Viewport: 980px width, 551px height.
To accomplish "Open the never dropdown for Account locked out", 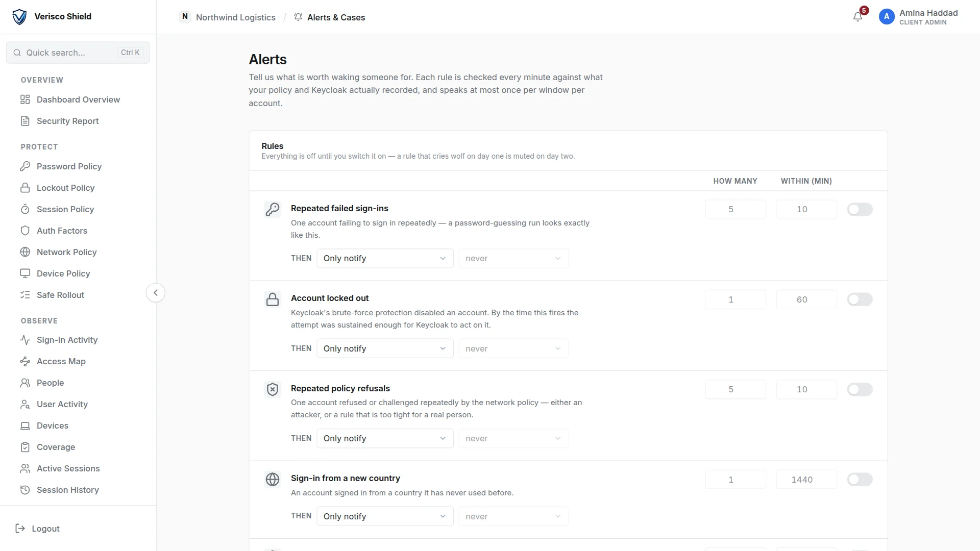I will [x=513, y=348].
